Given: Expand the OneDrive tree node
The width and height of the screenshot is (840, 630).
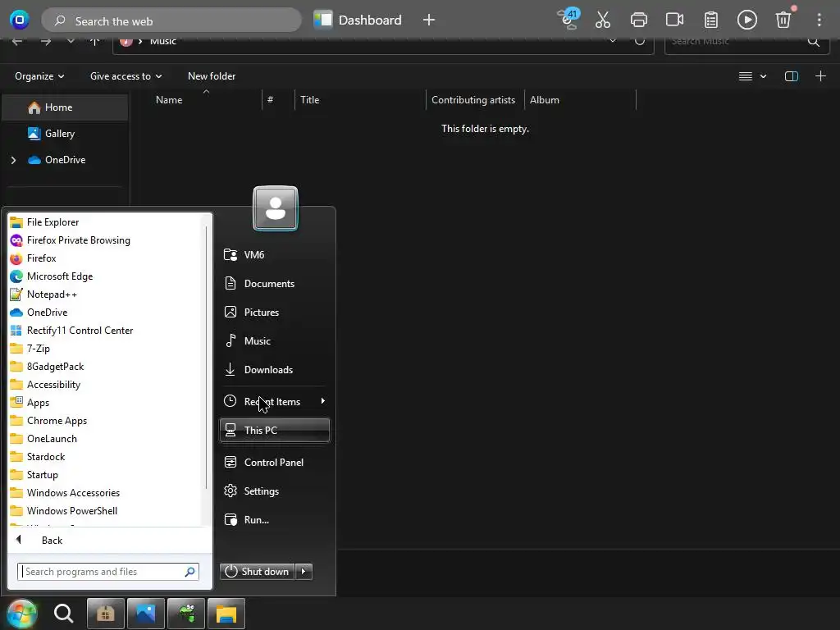Looking at the screenshot, I should [x=14, y=160].
